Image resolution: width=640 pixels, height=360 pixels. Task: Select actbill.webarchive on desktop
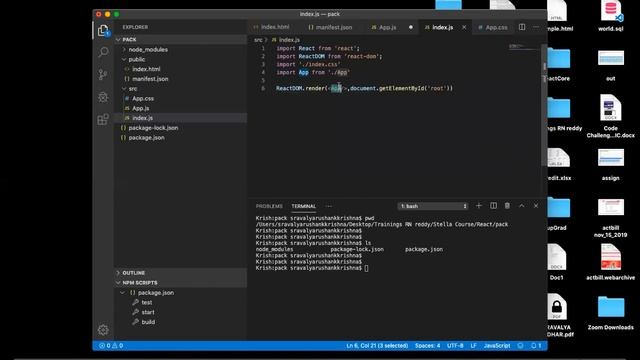[611, 262]
